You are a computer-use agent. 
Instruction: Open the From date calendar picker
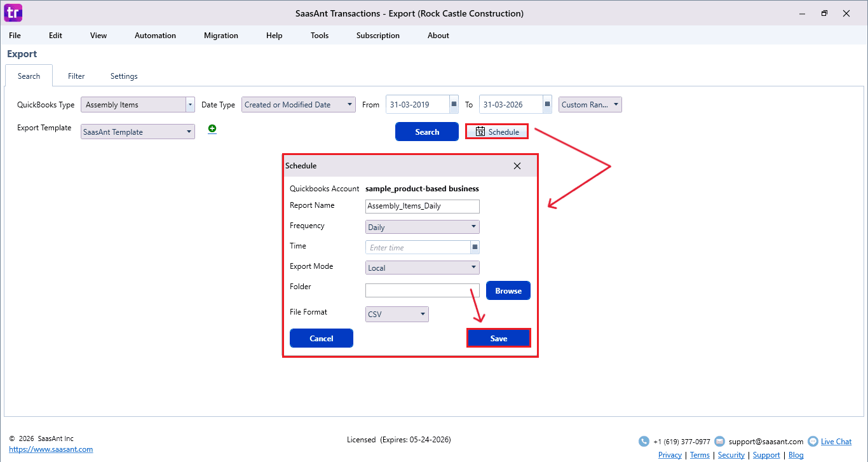pyautogui.click(x=454, y=105)
